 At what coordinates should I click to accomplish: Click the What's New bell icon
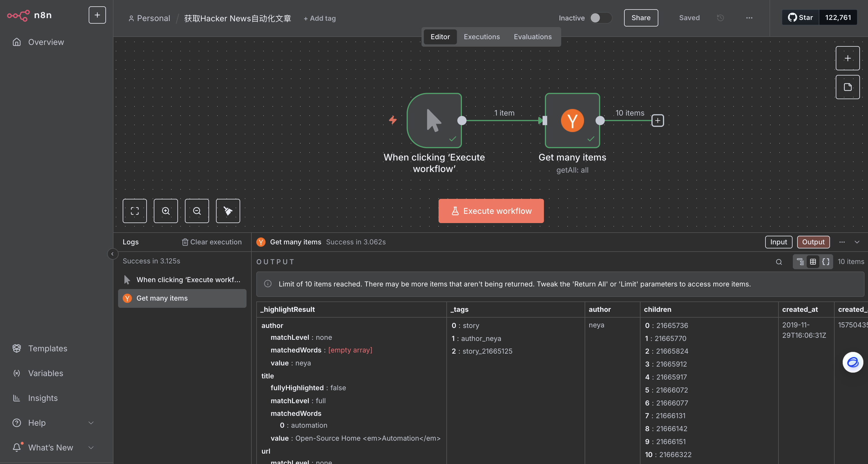click(17, 447)
